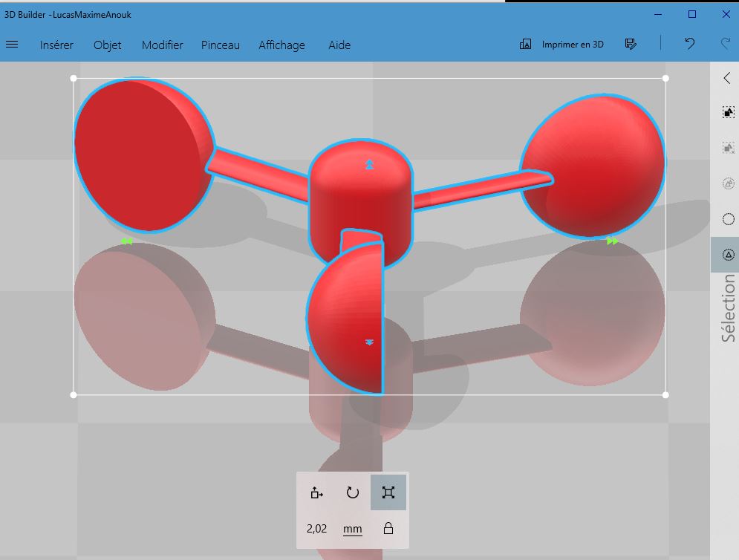Open the mm units dropdown
The height and width of the screenshot is (560, 739).
click(353, 529)
